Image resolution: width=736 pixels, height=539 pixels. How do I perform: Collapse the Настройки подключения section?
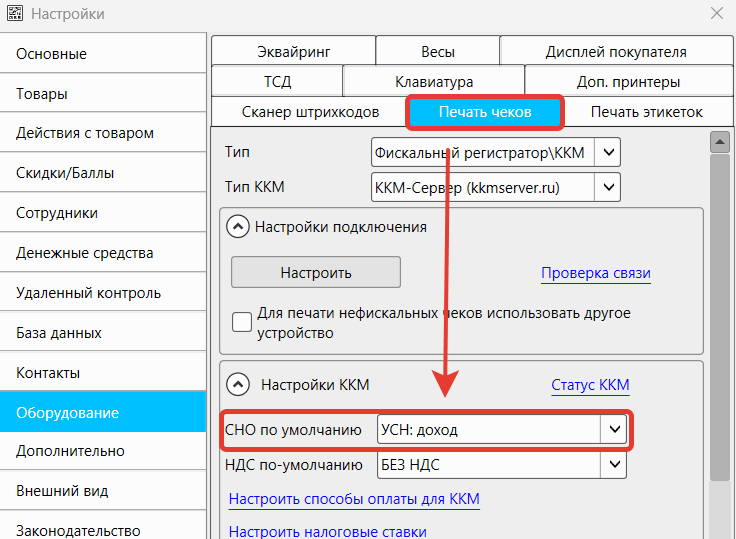237,227
